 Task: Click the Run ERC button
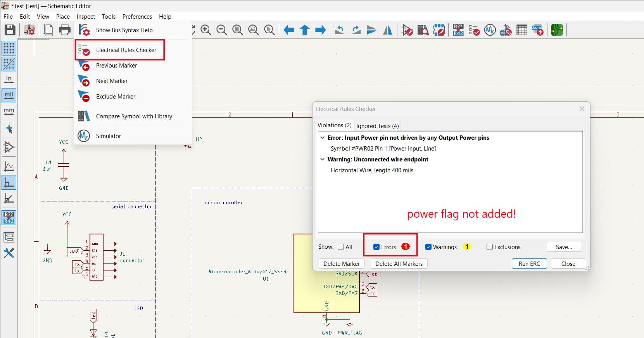[529, 263]
